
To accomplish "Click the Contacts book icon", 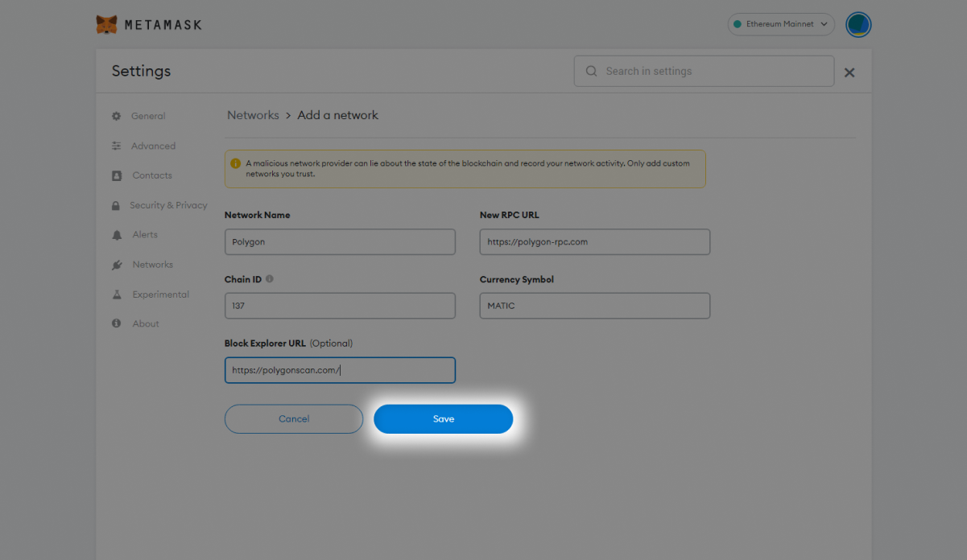I will pyautogui.click(x=116, y=175).
